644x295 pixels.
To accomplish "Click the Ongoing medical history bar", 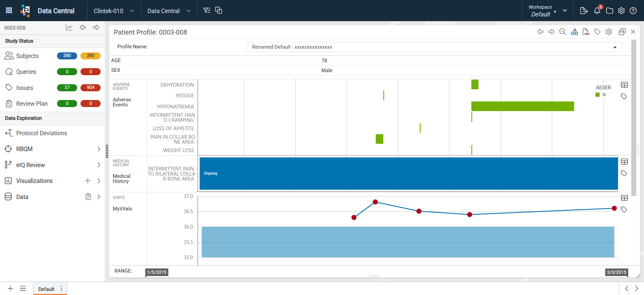I will [409, 174].
